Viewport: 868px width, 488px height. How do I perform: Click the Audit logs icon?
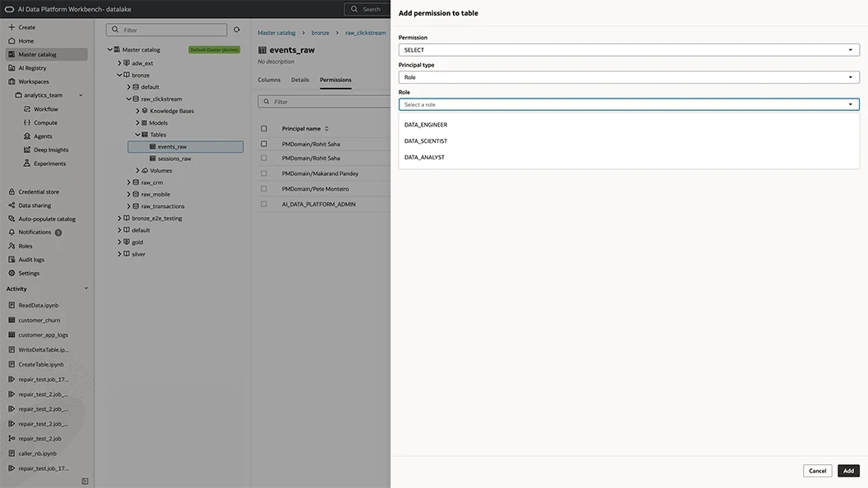pos(12,260)
